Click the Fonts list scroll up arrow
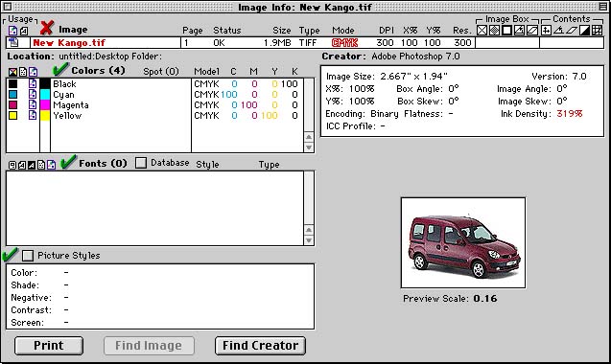 [309, 230]
